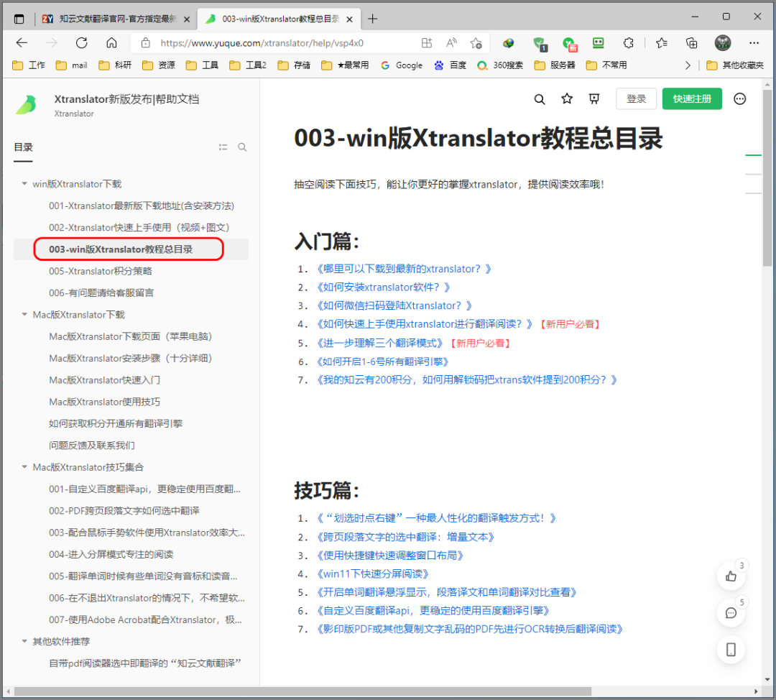
Task: Open the Google bookmark
Action: [402, 65]
